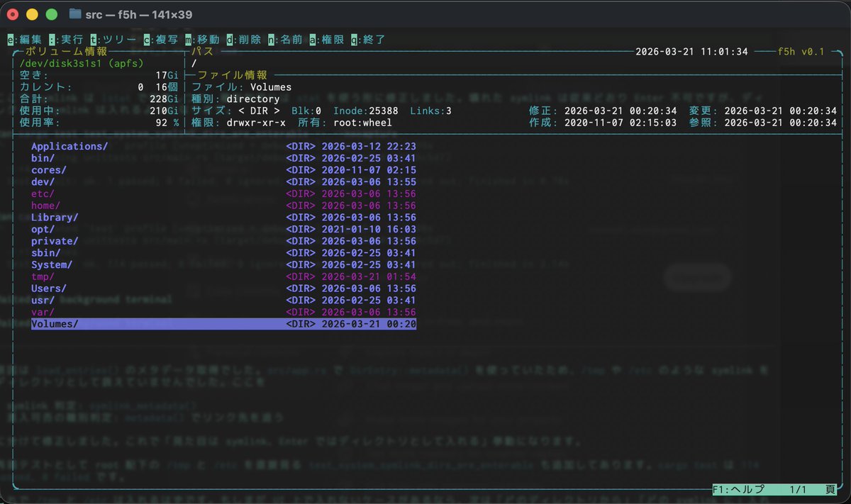851x504 pixels.
Task: Select the Applications/ directory row
Action: 223,146
